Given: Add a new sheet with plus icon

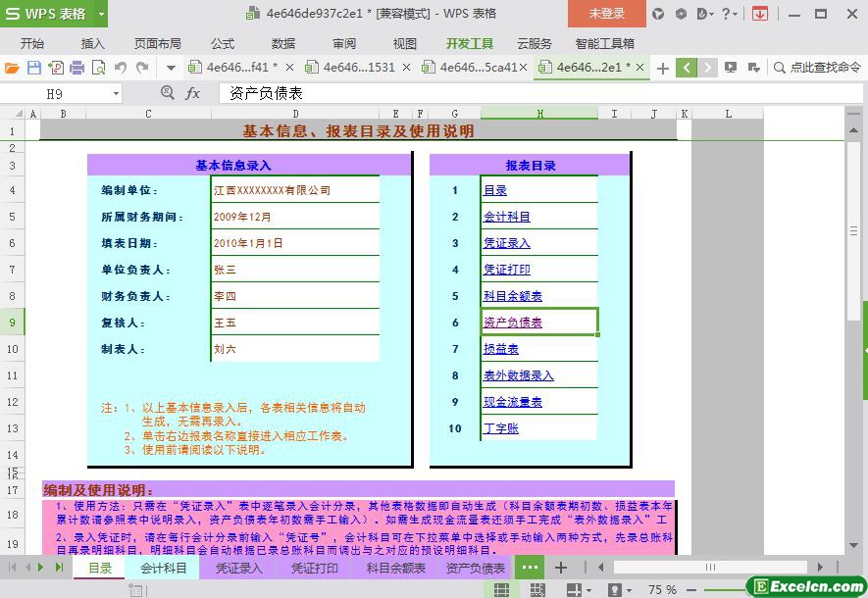Looking at the screenshot, I should point(560,568).
